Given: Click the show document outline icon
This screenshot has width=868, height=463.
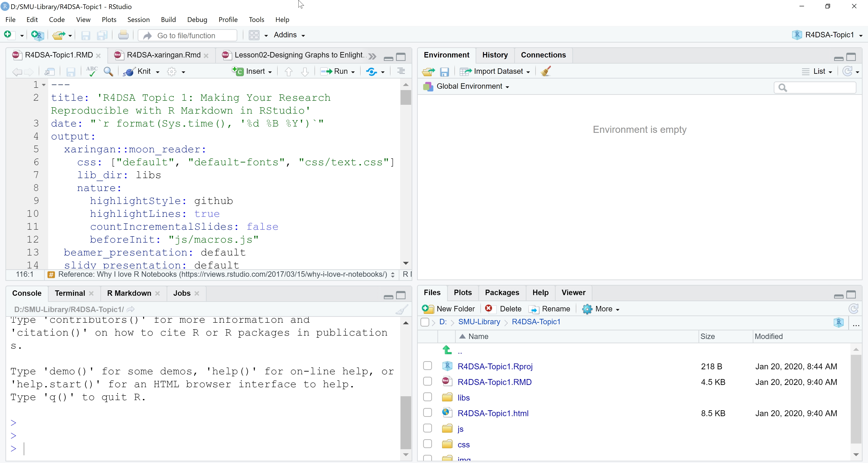Looking at the screenshot, I should coord(401,71).
